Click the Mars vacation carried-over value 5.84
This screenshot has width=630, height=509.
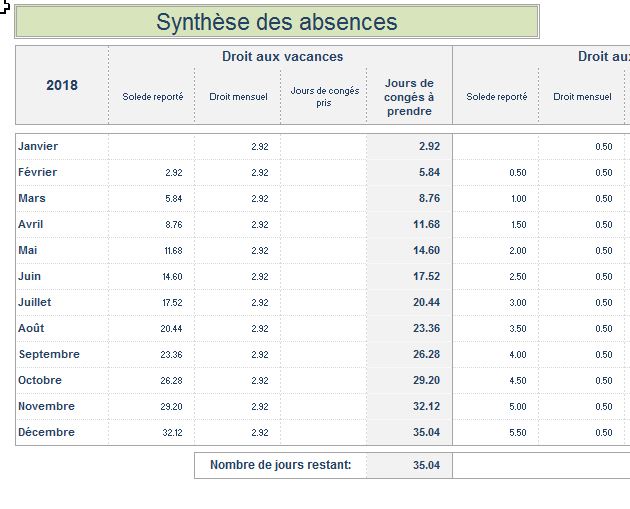(x=173, y=199)
